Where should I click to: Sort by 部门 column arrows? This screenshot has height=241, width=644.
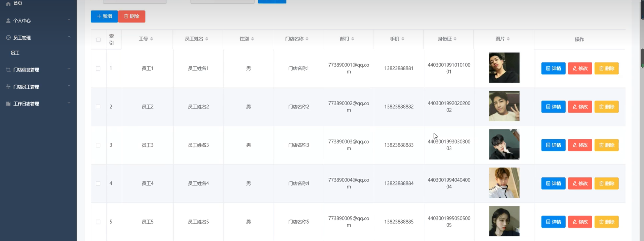[353, 39]
